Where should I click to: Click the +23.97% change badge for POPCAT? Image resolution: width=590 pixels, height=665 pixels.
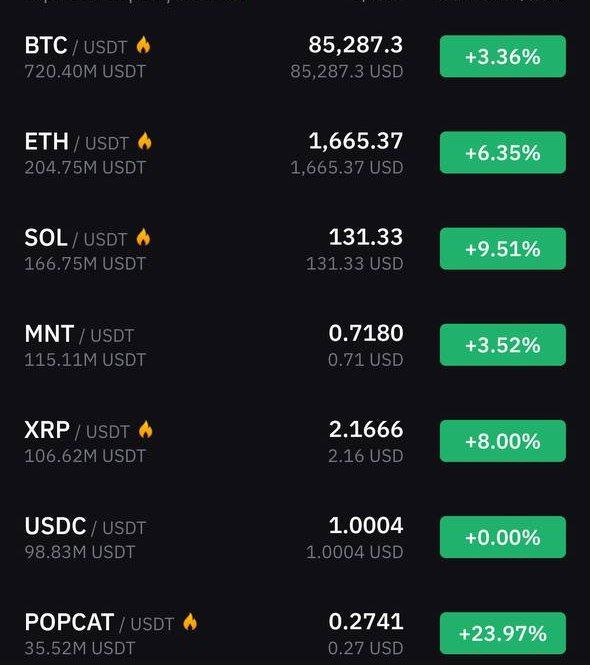[x=503, y=634]
